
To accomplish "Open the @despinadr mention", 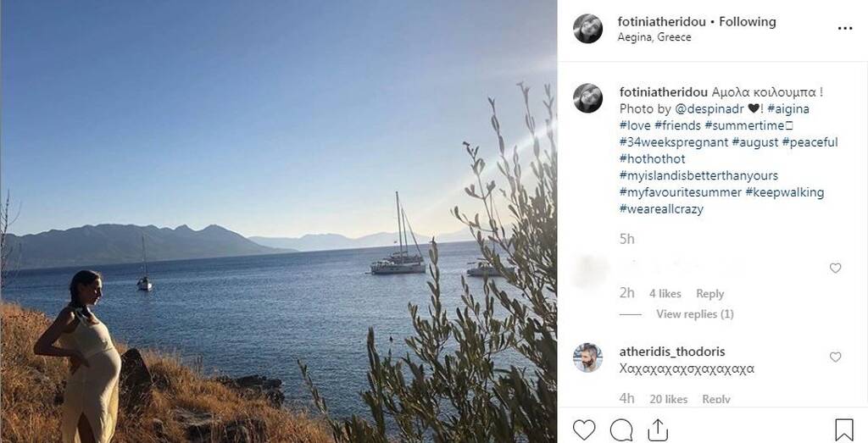I will click(x=709, y=109).
